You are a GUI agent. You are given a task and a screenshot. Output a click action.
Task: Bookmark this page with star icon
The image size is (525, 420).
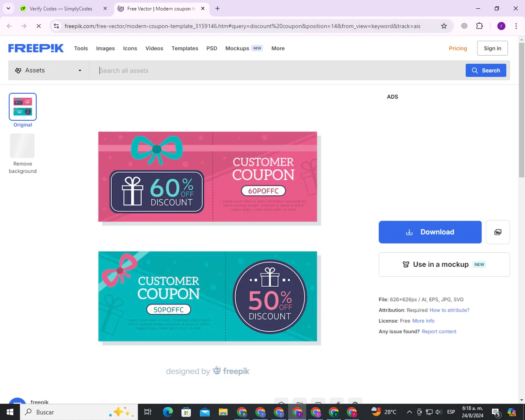(444, 26)
